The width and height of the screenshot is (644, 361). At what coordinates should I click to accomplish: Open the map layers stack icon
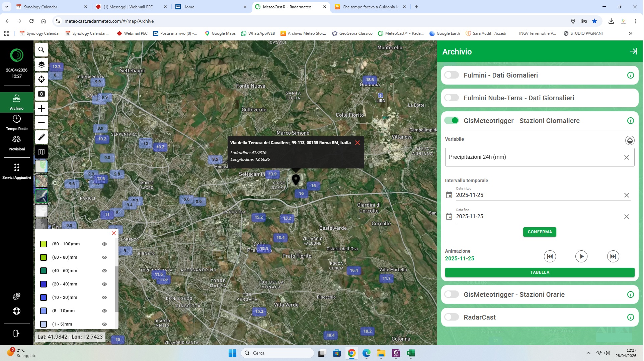click(x=42, y=65)
